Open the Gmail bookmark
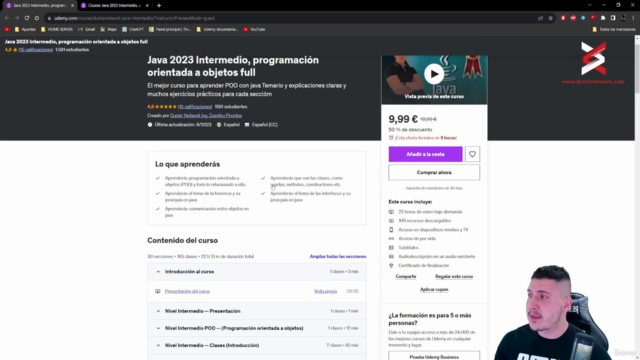 [x=87, y=29]
